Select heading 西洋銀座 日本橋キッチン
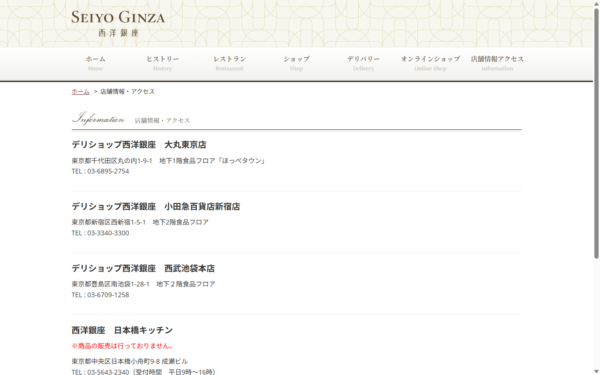 122,330
